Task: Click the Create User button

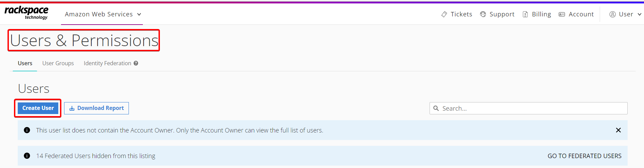Action: [x=38, y=108]
